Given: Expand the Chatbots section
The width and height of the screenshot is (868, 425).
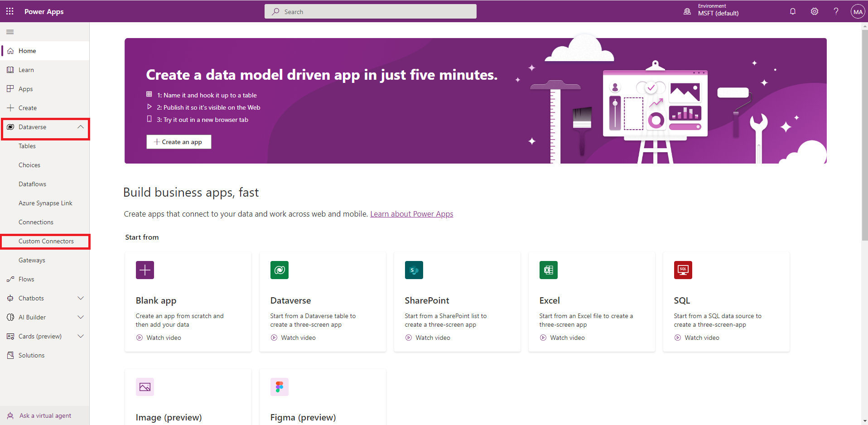Looking at the screenshot, I should pyautogui.click(x=81, y=298).
